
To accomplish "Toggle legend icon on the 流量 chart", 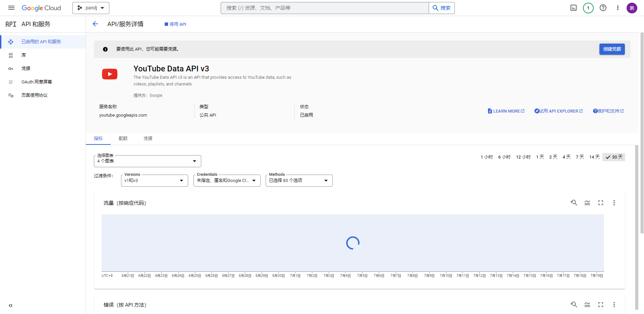I will coord(587,203).
